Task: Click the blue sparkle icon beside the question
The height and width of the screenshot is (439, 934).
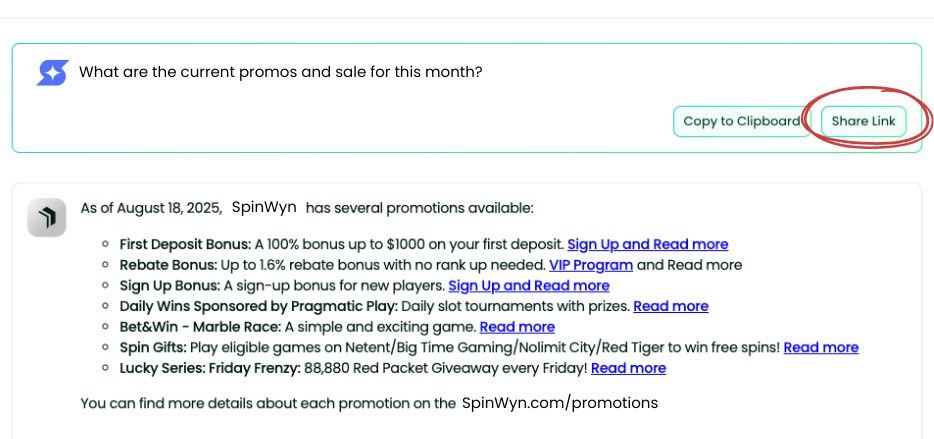Action: coord(52,73)
